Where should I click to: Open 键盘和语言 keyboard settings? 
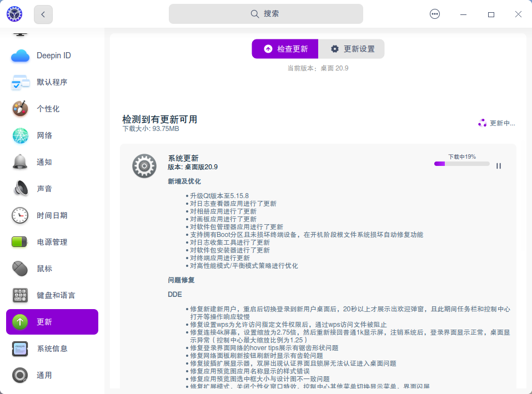53,295
